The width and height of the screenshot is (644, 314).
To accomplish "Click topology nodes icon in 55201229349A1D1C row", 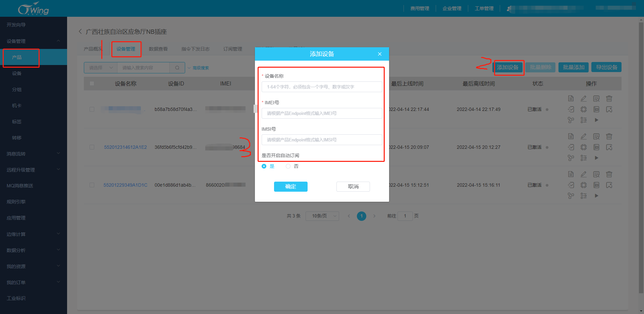I will coord(571,196).
